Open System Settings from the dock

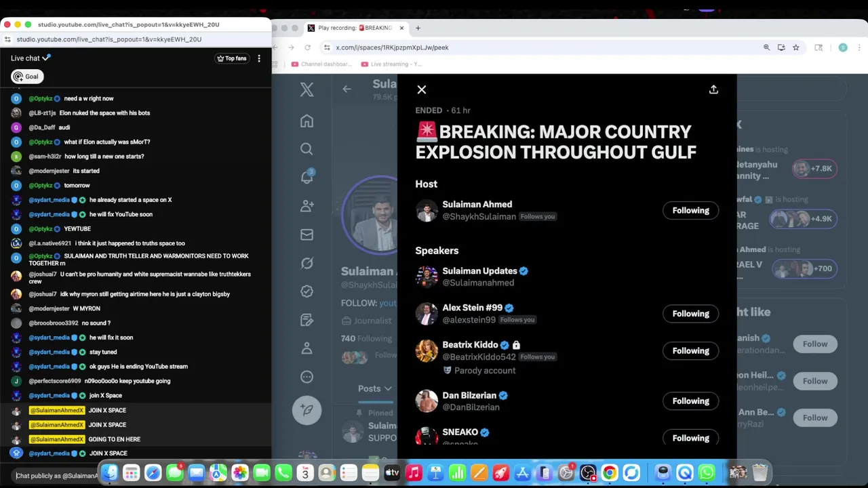click(566, 472)
